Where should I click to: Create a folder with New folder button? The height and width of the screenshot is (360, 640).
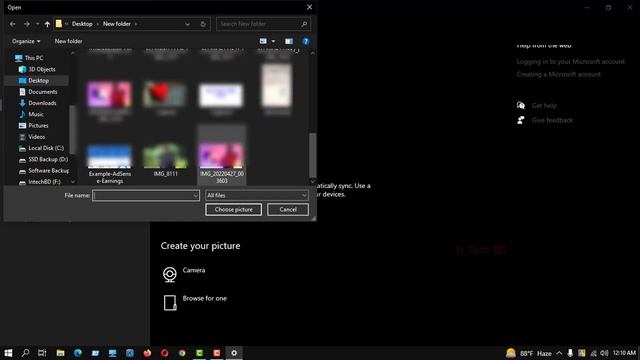68,41
